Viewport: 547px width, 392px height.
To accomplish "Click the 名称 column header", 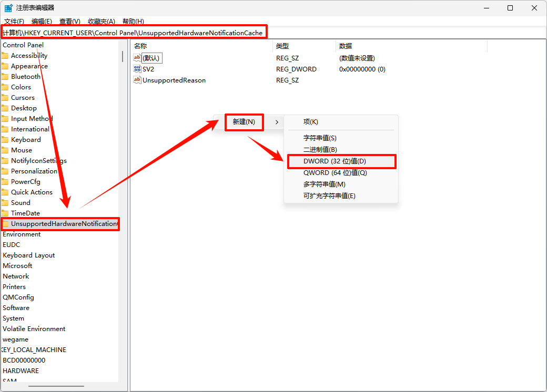I will (x=140, y=46).
